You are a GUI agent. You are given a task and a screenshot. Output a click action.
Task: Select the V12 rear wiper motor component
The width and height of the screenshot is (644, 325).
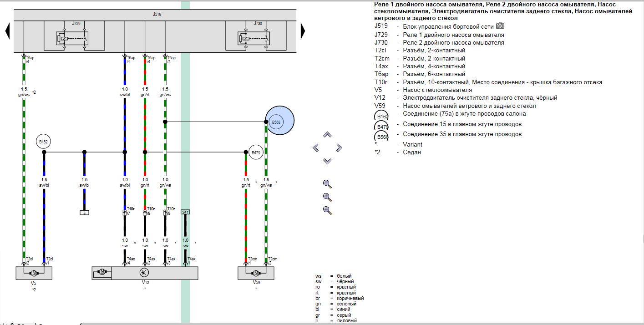click(x=145, y=273)
